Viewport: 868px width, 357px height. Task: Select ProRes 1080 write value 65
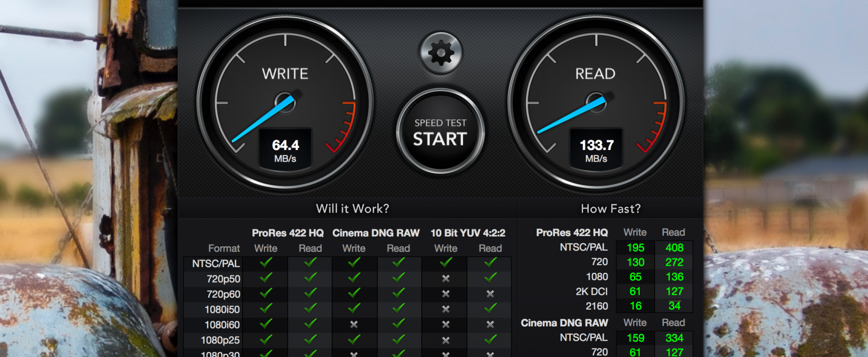(635, 277)
